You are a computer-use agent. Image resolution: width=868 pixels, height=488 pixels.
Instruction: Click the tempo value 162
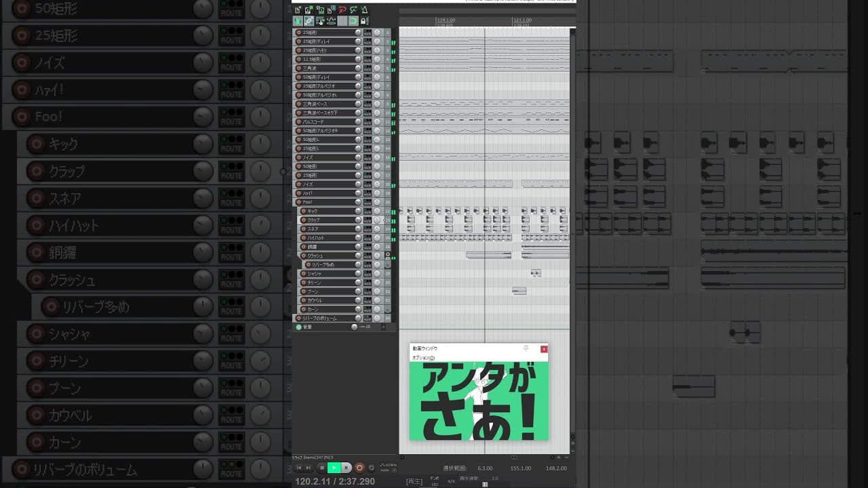click(x=434, y=485)
